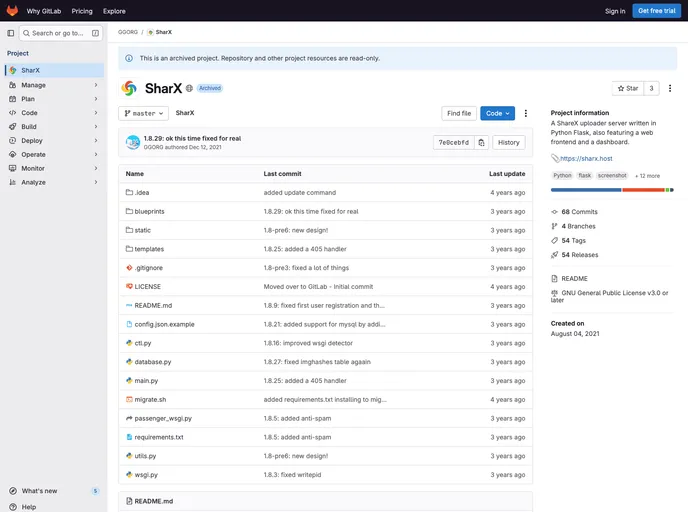Screen dimensions: 688x512
Task: Click Tags label icon in project info
Action: [x=554, y=240]
